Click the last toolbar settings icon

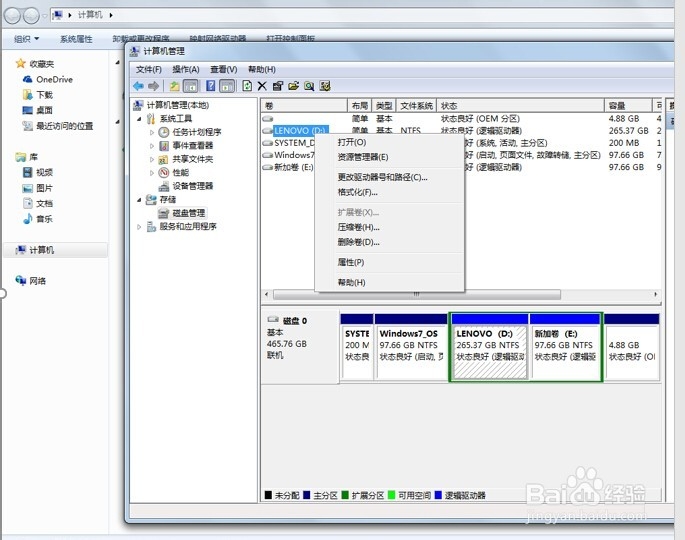click(x=325, y=86)
